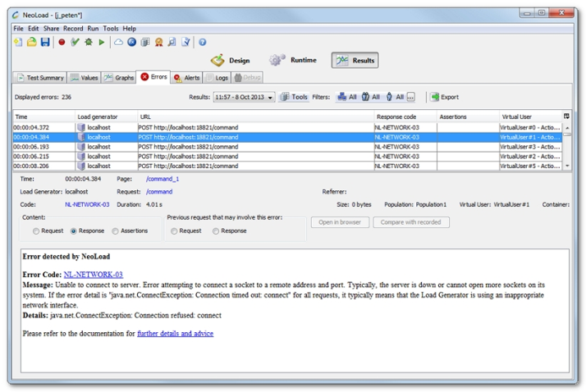Click the red Start Recording icon

click(62, 42)
